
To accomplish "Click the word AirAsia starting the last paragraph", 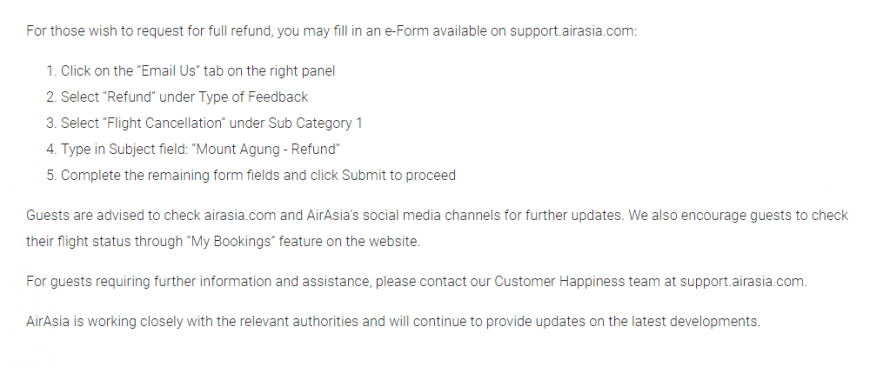I will 48,321.
